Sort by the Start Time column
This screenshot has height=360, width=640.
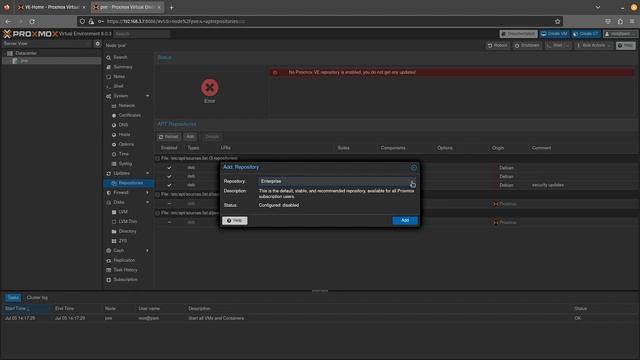[x=27, y=309]
